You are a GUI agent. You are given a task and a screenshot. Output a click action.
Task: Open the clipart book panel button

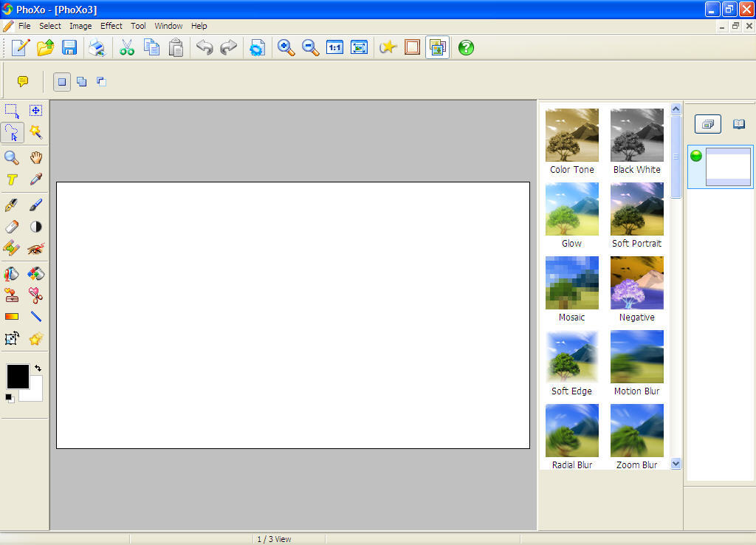(738, 123)
